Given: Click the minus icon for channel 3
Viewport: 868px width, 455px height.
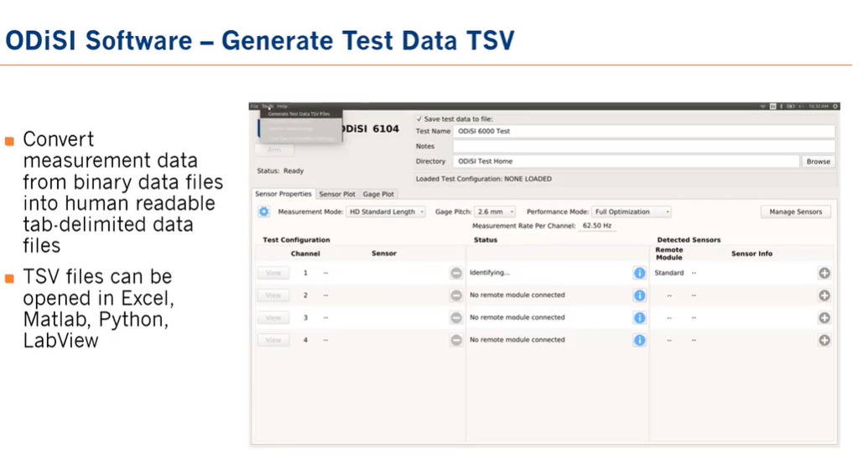Looking at the screenshot, I should tap(455, 317).
